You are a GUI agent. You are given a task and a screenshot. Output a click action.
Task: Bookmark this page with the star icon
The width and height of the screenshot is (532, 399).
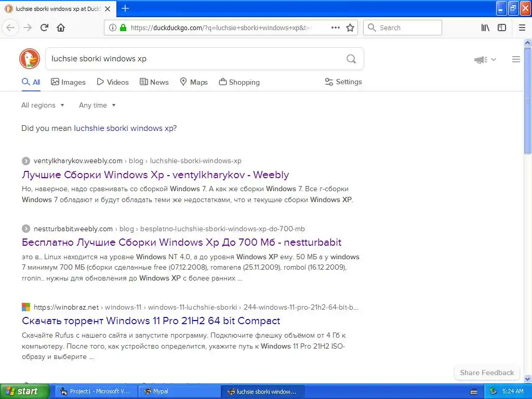pos(350,28)
